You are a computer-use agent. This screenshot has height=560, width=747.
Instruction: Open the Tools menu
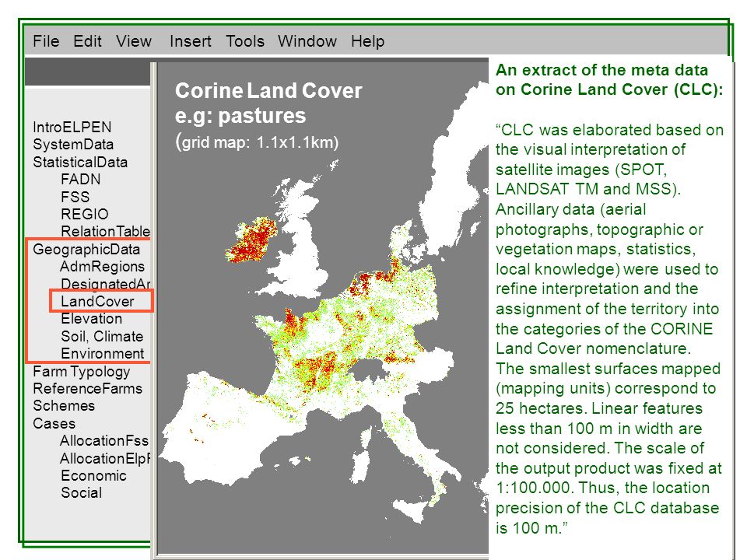245,41
